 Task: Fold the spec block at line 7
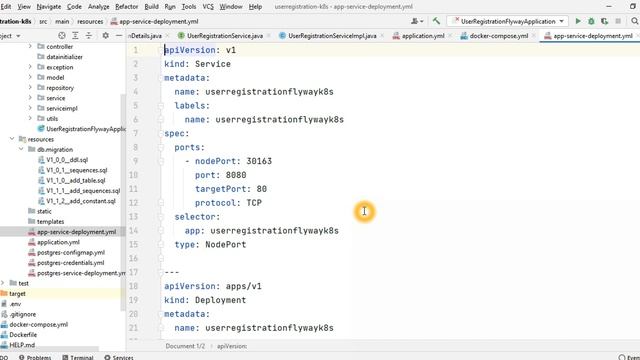160,133
